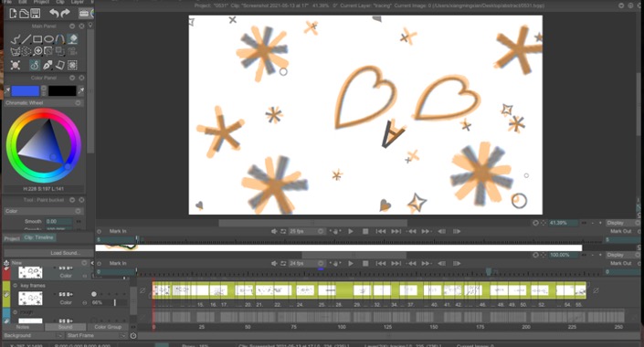Screen dimensions: 644x347
Task: Choose the rectangle shape tool
Action: 37,39
